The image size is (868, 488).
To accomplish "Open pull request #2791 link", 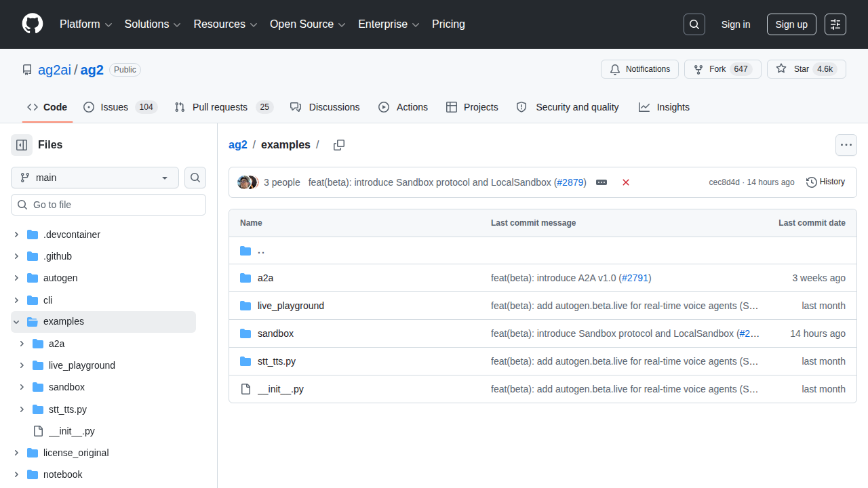I will click(x=635, y=278).
